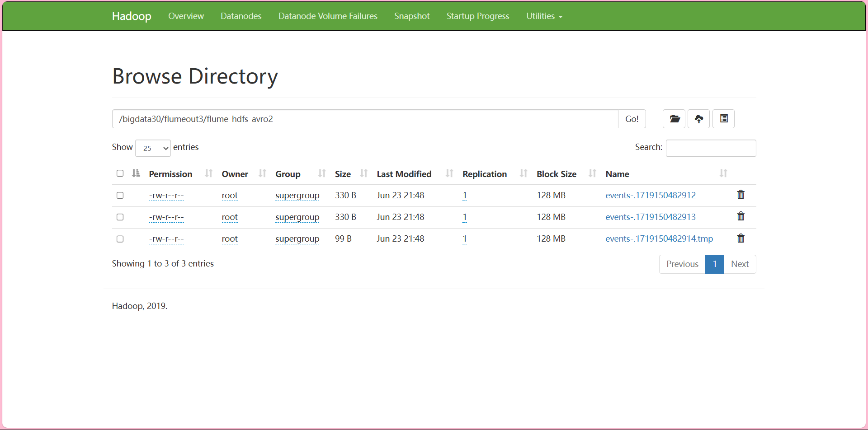Open the Snapshot nav tab
This screenshot has width=868, height=430.
[412, 16]
